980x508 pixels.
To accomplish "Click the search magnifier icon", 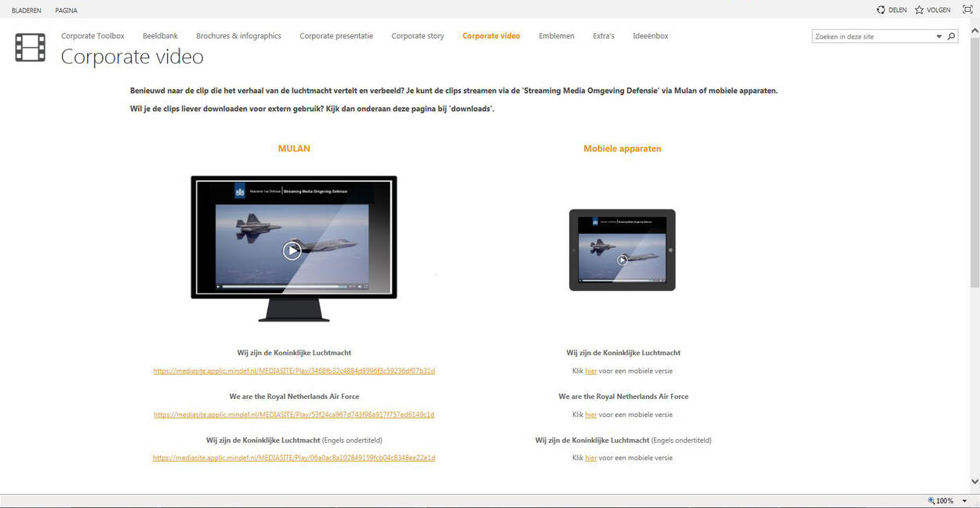I will pyautogui.click(x=951, y=37).
